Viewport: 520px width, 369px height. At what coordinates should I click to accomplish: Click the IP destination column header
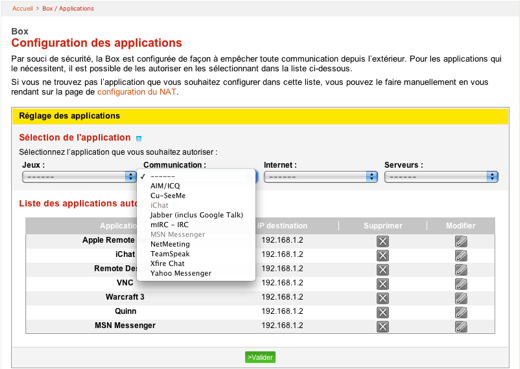point(282,226)
